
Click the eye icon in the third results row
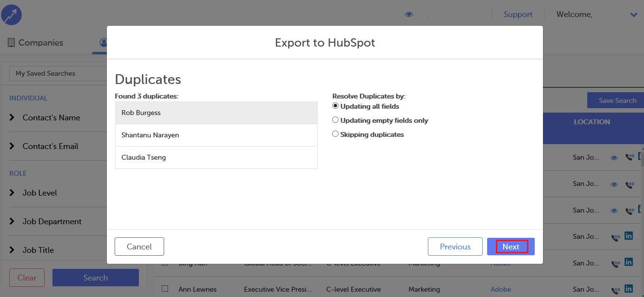pos(614,211)
